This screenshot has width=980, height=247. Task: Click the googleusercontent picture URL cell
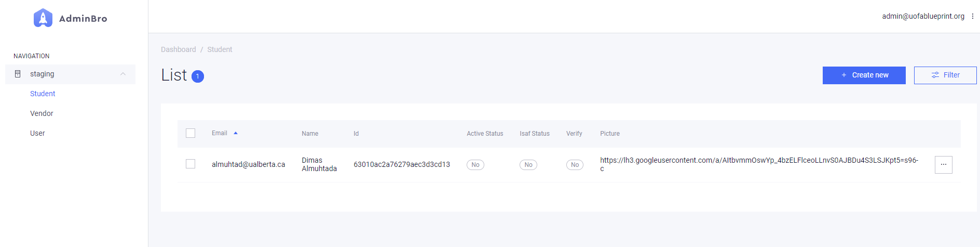[x=759, y=164]
